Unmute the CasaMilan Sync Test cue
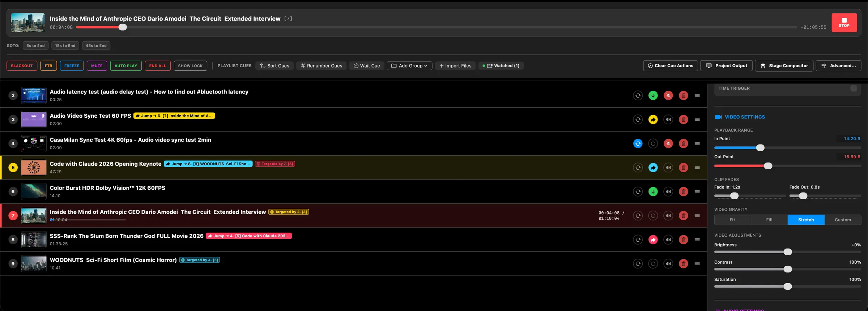 click(x=668, y=143)
